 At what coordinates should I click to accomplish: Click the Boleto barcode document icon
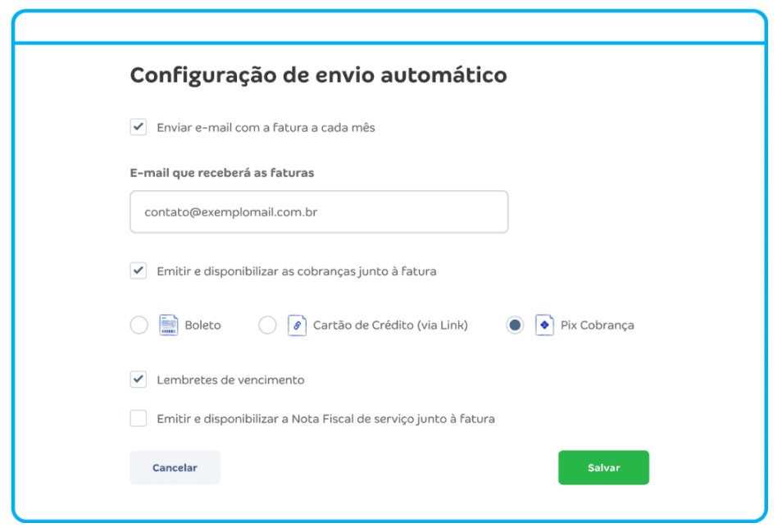[x=169, y=325]
